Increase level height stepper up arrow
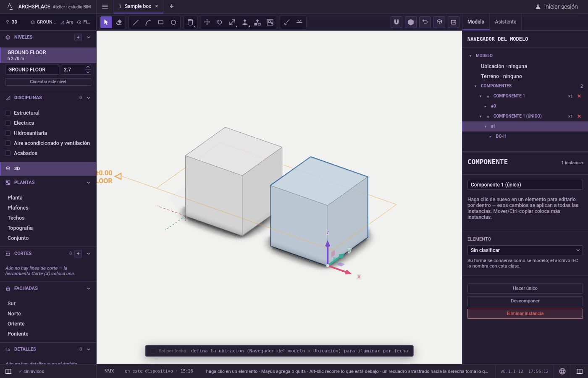Image resolution: width=588 pixels, height=378 pixels. pyautogui.click(x=88, y=67)
